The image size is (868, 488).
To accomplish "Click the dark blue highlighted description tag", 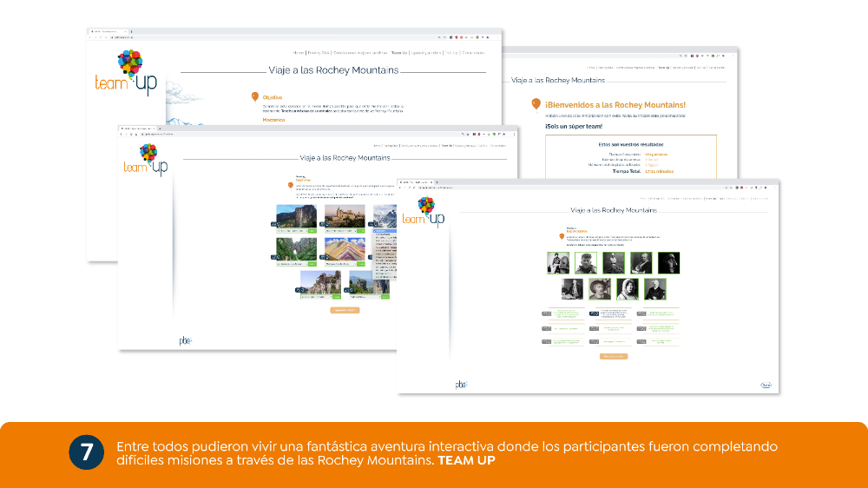I will (594, 313).
